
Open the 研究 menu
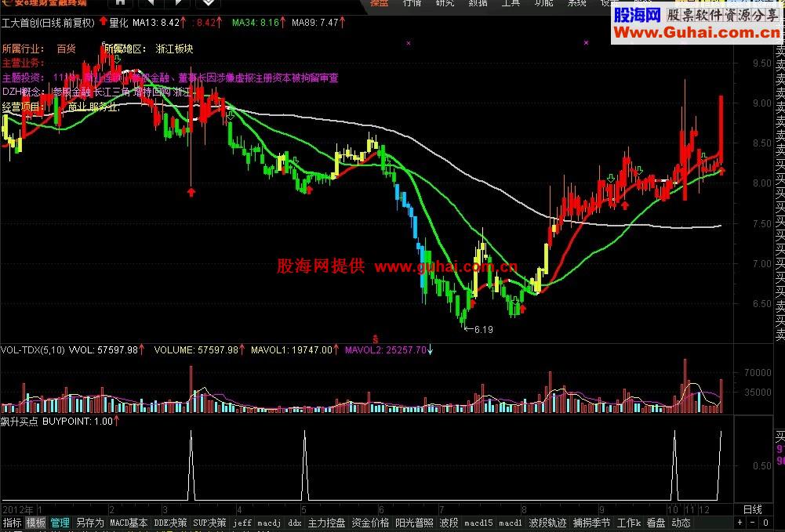pos(445,3)
